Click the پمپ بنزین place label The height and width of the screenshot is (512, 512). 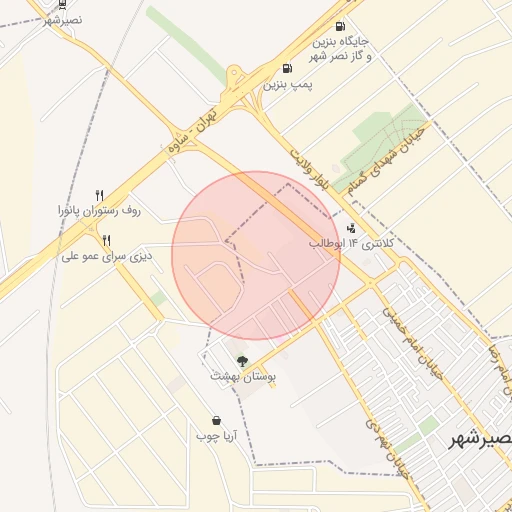[288, 85]
